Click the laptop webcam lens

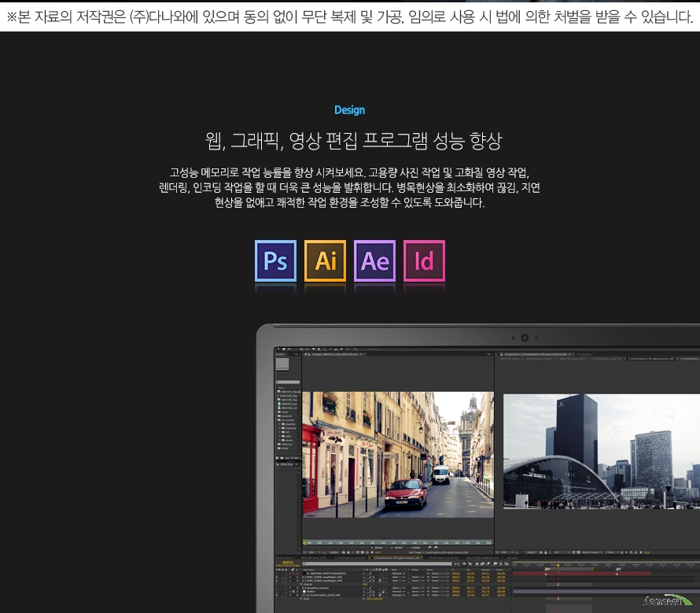tap(525, 338)
